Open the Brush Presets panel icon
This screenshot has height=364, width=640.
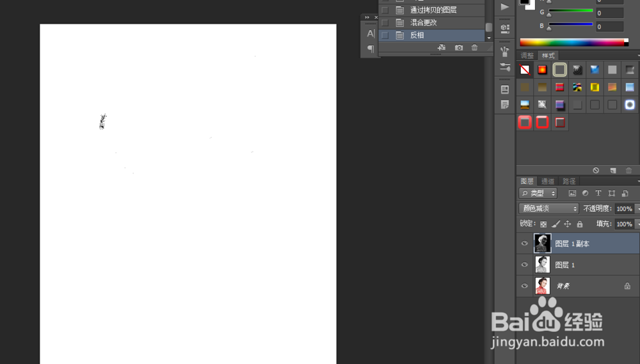pyautogui.click(x=505, y=67)
